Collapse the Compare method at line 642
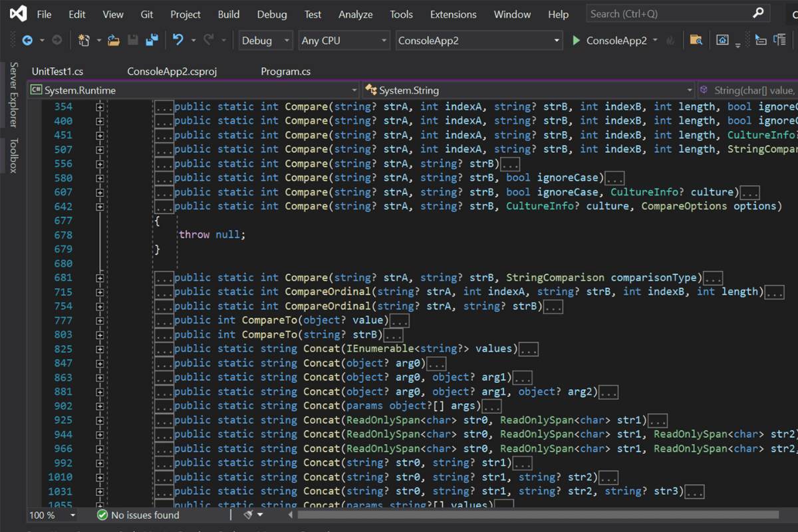 (x=100, y=206)
